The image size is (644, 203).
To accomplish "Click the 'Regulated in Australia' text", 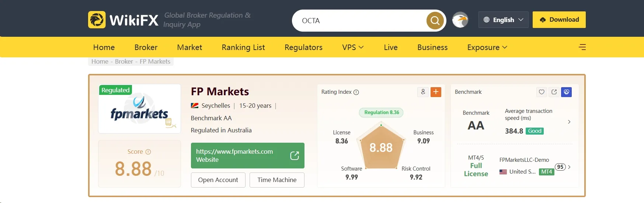I will coord(221,130).
